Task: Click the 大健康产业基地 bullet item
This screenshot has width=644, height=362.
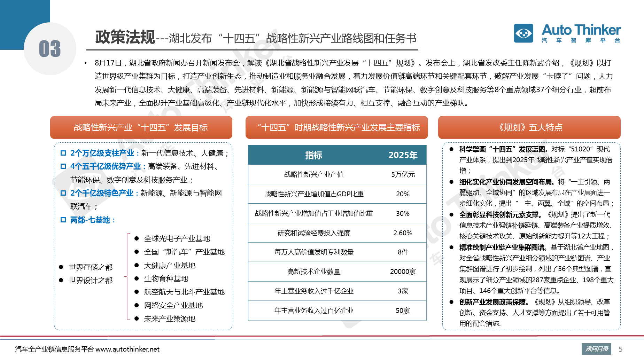Action: [170, 266]
